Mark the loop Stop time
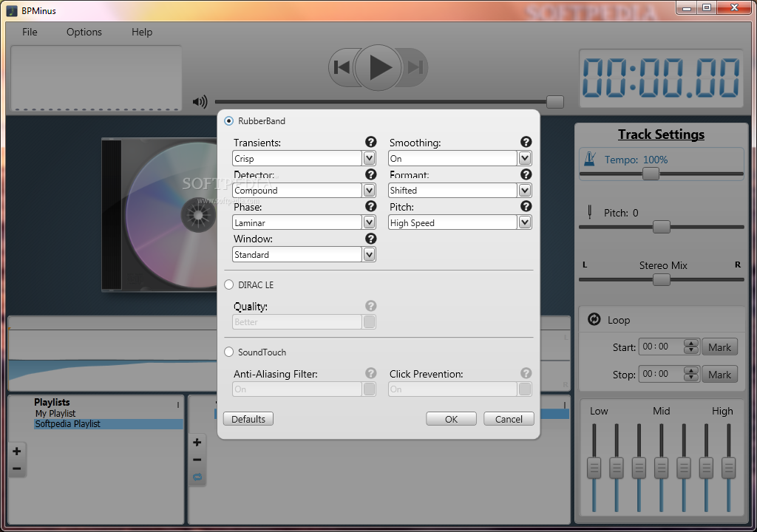This screenshot has height=532, width=757. pyautogui.click(x=719, y=375)
